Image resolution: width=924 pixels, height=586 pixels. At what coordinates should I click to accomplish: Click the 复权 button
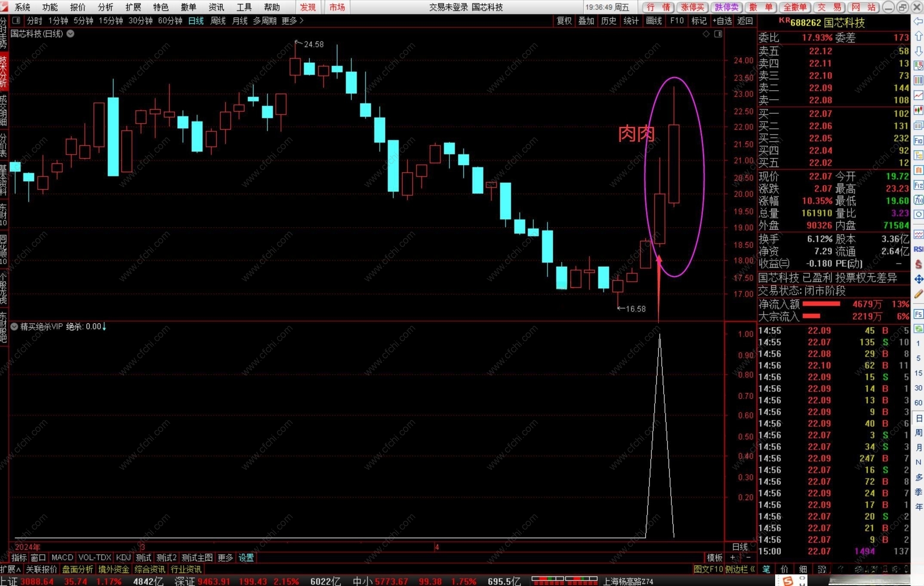pos(564,20)
